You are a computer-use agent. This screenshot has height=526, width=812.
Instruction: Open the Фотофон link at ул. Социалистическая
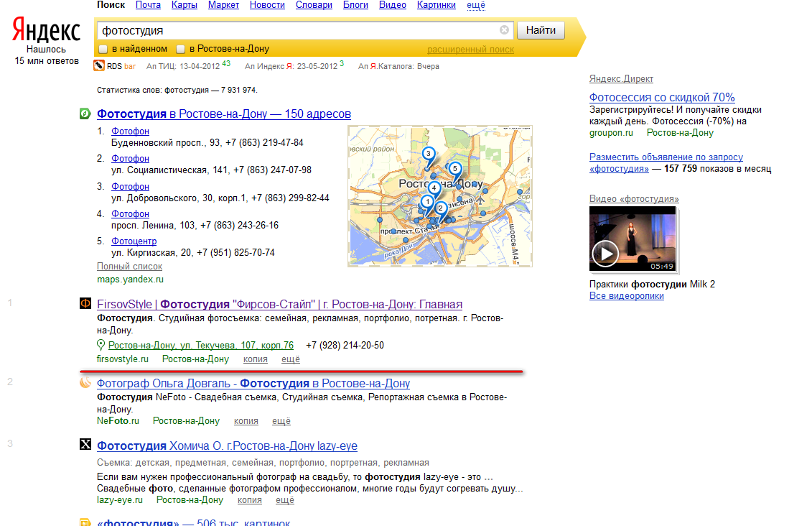click(x=130, y=159)
